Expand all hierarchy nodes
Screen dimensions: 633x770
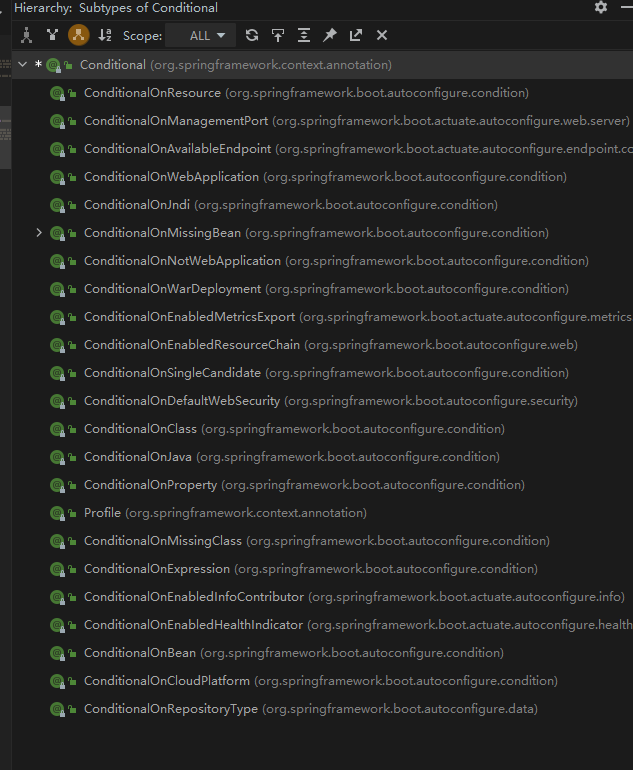(304, 35)
